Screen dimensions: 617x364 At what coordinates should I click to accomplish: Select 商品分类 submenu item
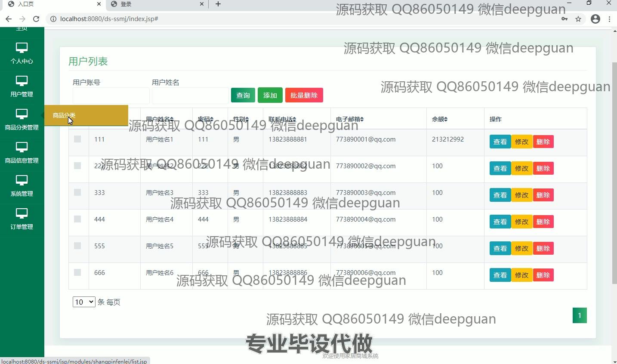[x=86, y=115]
